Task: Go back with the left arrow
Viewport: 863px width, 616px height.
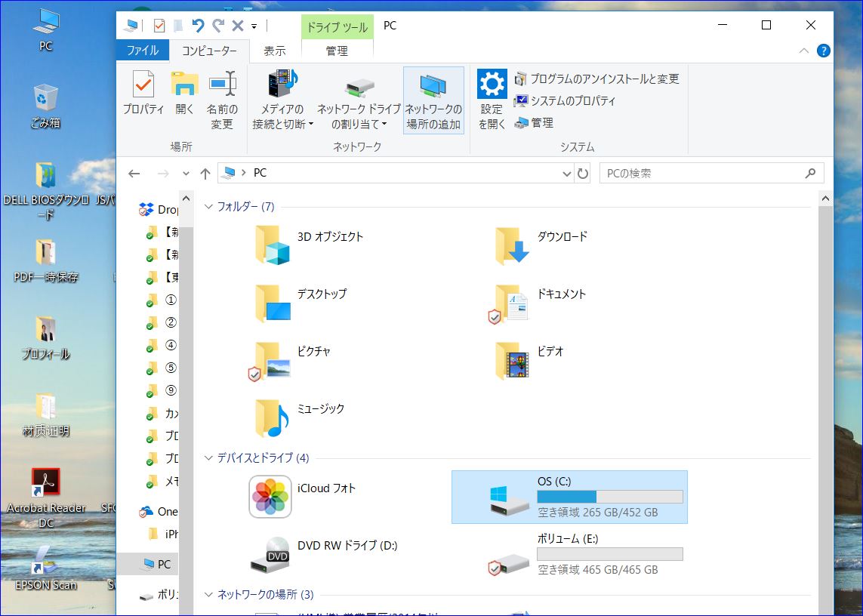Action: (x=134, y=174)
